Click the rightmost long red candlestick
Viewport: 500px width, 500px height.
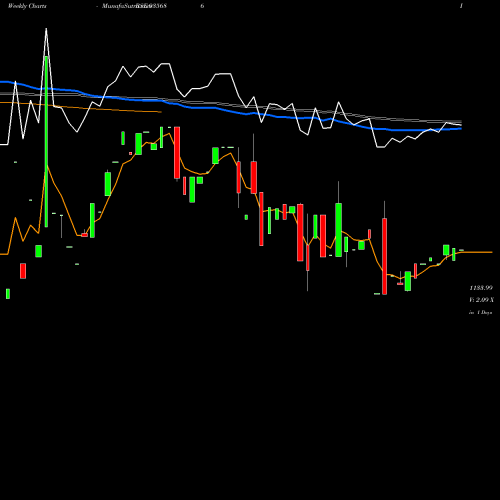384,256
